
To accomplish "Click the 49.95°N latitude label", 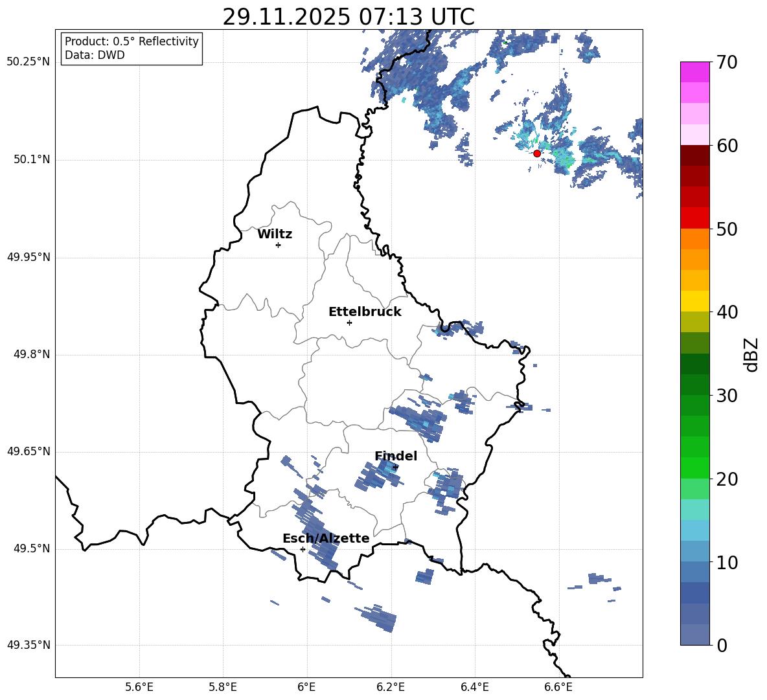I will [x=29, y=257].
